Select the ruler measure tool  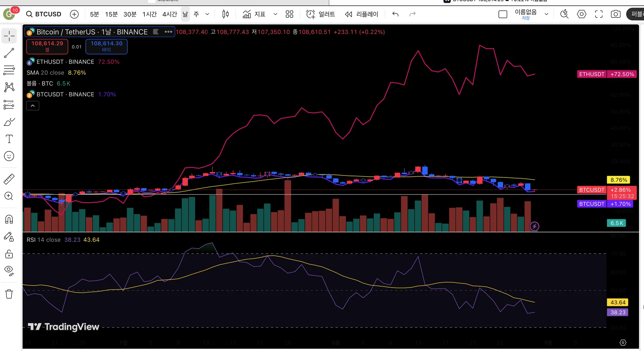9,179
